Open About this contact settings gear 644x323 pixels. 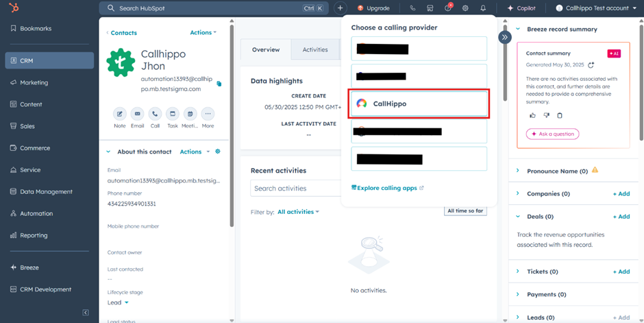[218, 152]
